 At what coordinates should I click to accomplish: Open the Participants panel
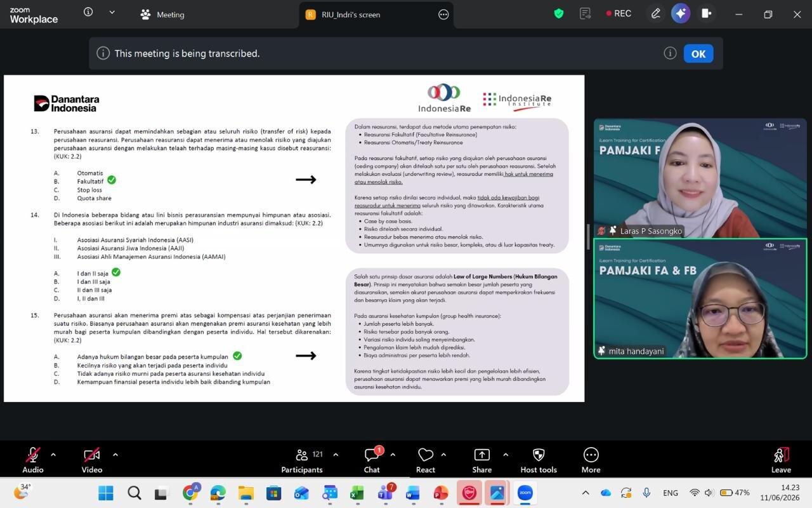pos(302,461)
